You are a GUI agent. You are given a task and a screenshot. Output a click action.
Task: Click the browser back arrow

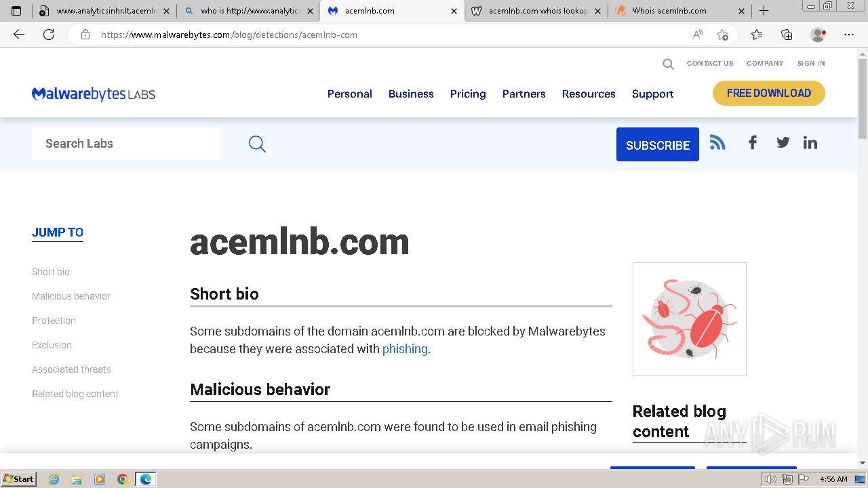coord(19,35)
